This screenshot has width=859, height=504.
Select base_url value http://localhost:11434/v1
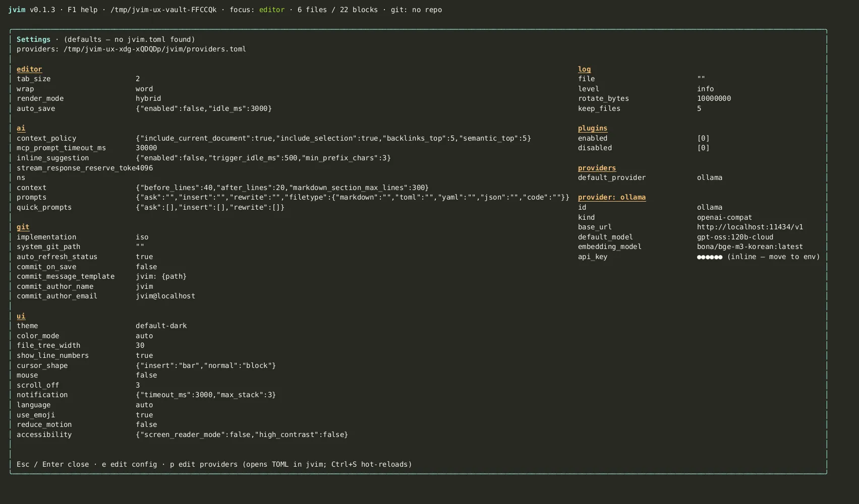tap(750, 227)
